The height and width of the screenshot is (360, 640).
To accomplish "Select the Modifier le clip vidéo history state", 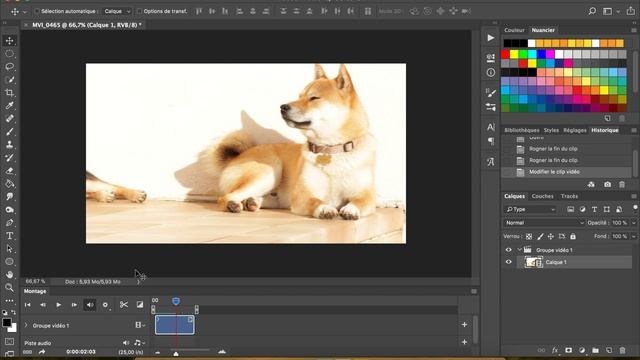I will (x=567, y=172).
